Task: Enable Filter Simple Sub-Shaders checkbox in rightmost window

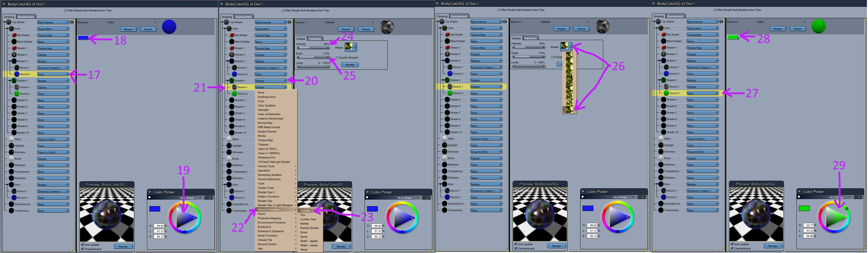Action: coord(715,10)
